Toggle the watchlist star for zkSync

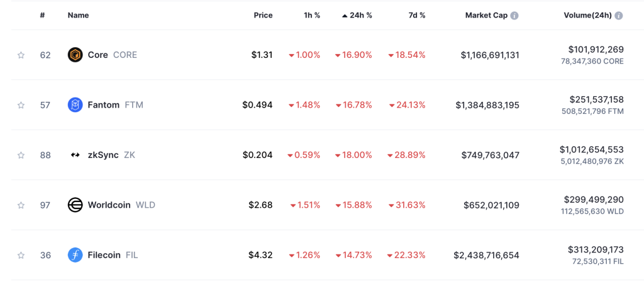point(21,156)
